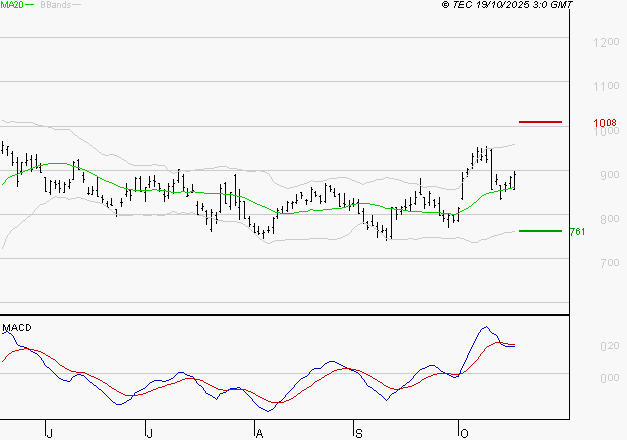Click the BBands legend label
Screen dimensions: 627x440
pos(55,5)
